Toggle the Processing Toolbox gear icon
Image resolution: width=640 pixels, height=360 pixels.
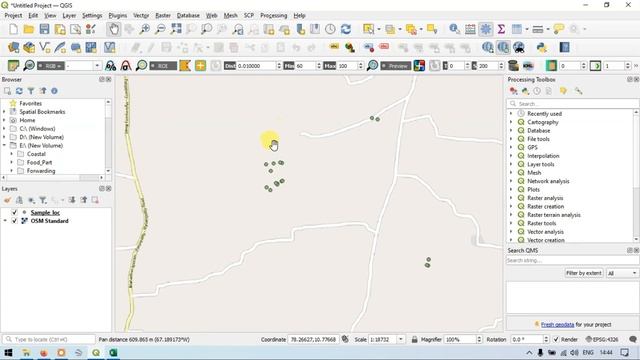pos(486,29)
